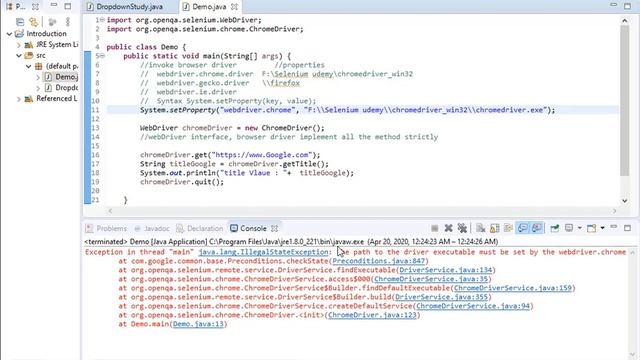Close the Package Explorer view tab

[36, 7]
